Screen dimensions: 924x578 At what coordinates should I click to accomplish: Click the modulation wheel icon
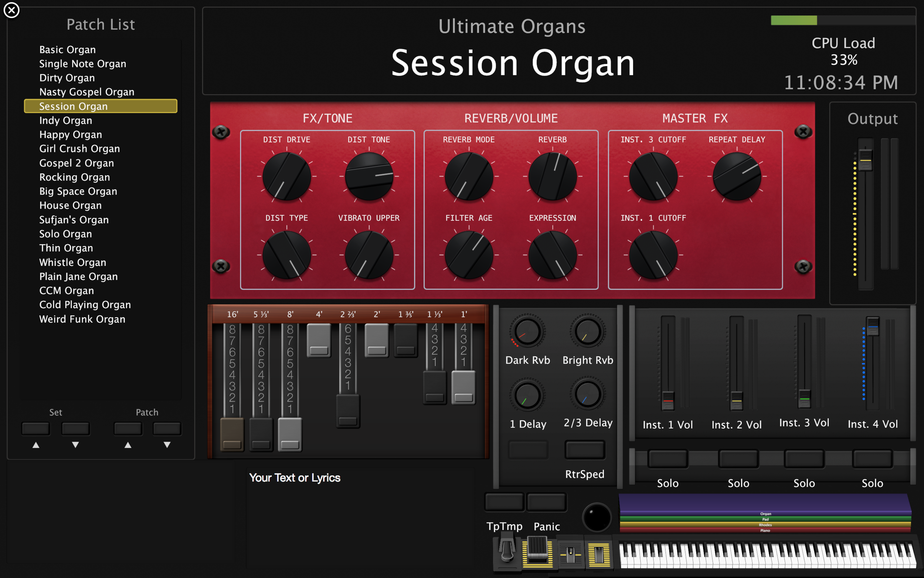point(598,554)
